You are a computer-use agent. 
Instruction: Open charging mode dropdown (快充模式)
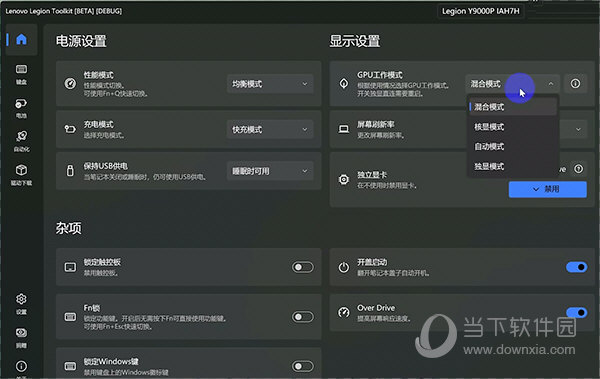tap(270, 129)
